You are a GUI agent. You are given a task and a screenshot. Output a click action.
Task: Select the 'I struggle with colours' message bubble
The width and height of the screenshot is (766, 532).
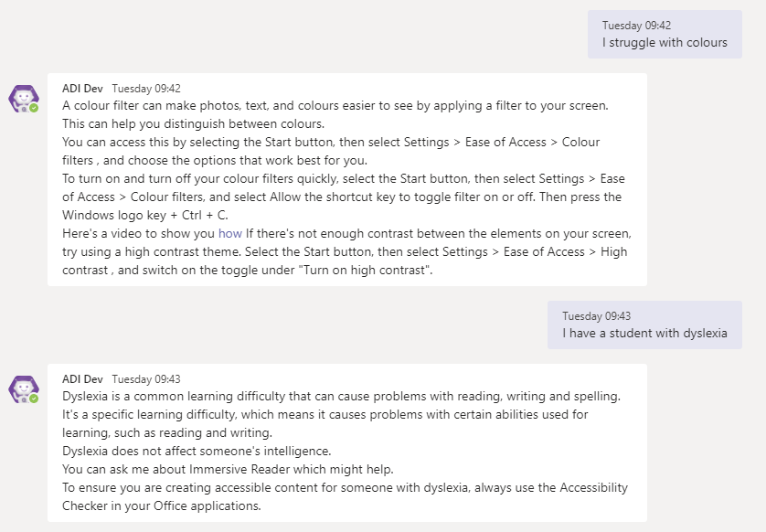pos(665,42)
